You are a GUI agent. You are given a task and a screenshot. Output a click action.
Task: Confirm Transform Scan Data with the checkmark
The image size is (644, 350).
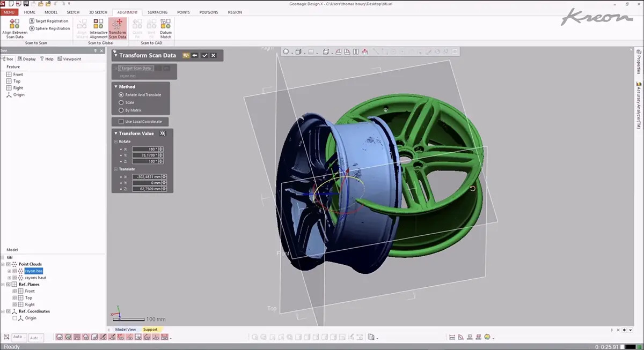(x=204, y=55)
